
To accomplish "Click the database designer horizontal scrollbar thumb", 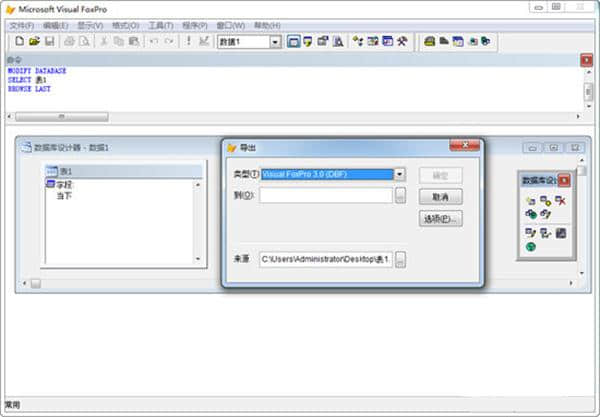I will pos(36,283).
